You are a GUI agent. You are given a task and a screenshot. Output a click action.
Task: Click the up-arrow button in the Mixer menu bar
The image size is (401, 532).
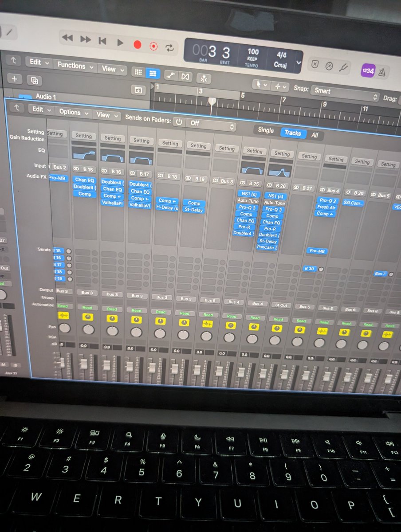17,107
